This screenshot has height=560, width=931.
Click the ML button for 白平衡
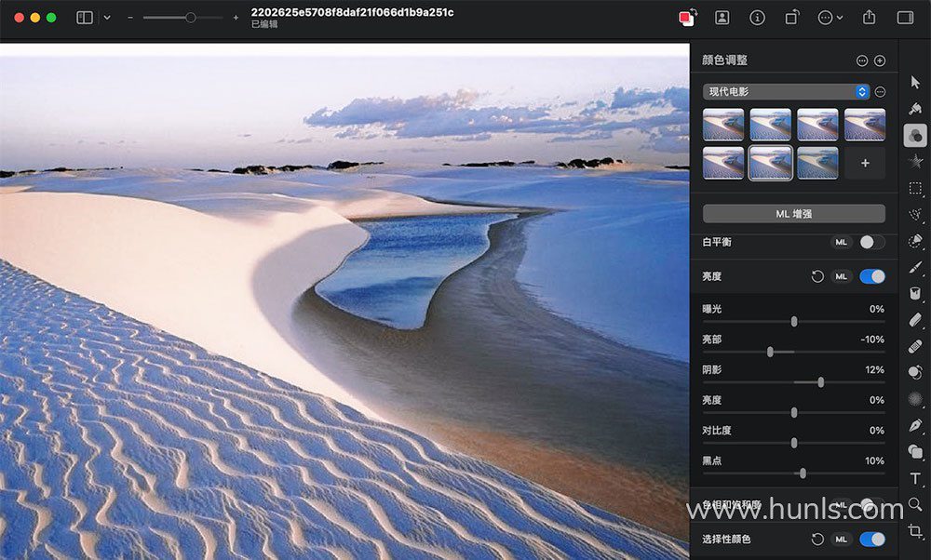coord(841,242)
